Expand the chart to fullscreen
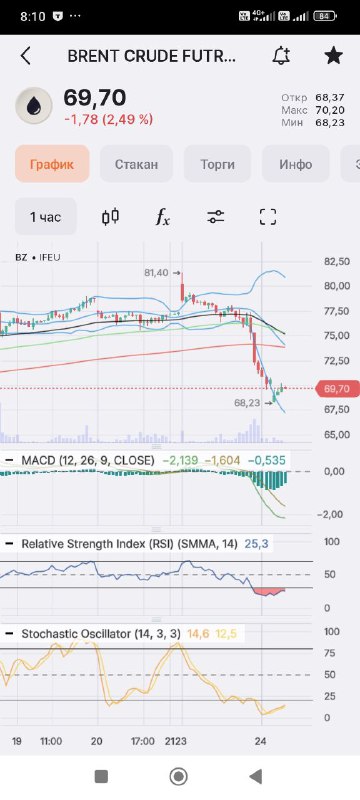The image size is (360, 800). tap(268, 217)
